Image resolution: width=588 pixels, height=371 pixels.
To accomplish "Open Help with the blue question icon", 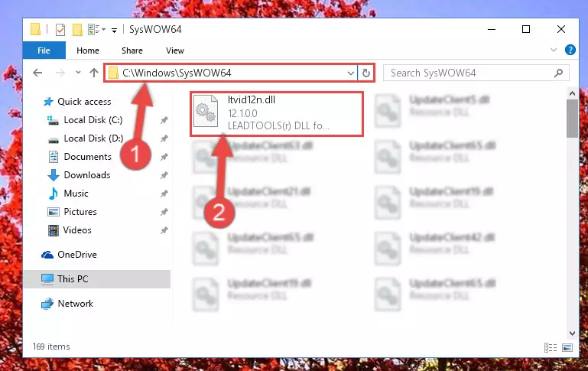I will (570, 50).
